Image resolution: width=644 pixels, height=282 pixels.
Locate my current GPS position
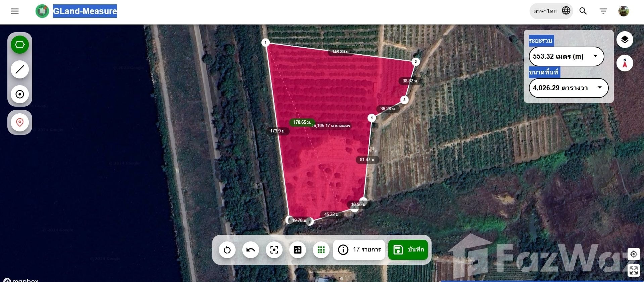coord(634,254)
